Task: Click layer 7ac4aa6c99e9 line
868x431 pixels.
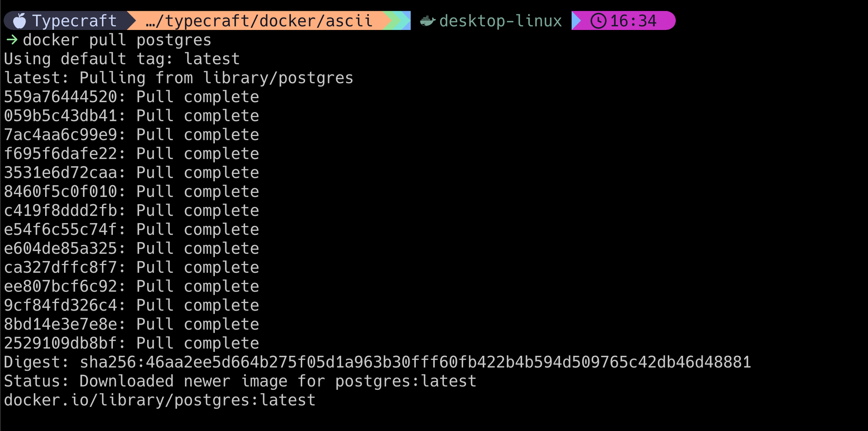Action: pos(132,135)
